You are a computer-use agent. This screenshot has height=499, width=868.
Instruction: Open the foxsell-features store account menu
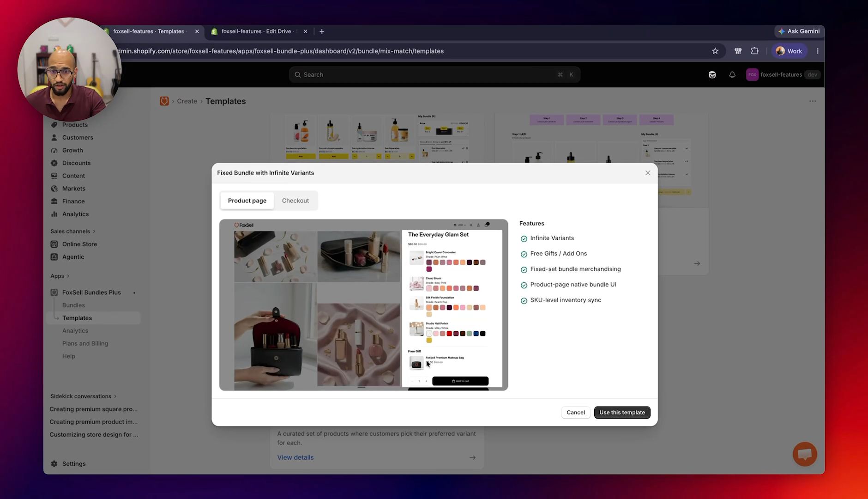coord(783,74)
